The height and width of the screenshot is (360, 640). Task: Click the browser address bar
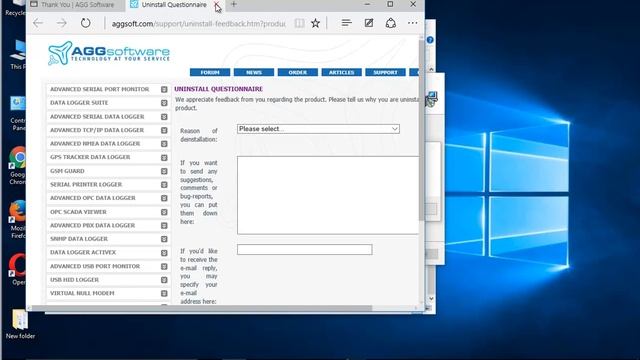pyautogui.click(x=198, y=24)
